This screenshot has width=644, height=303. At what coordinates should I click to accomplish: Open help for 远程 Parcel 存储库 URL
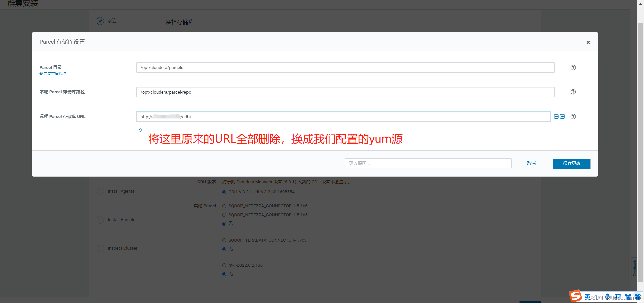coord(573,117)
